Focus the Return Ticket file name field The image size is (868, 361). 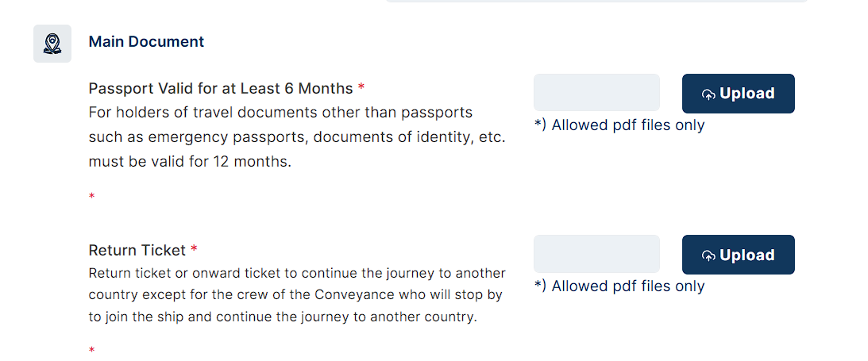pyautogui.click(x=596, y=254)
